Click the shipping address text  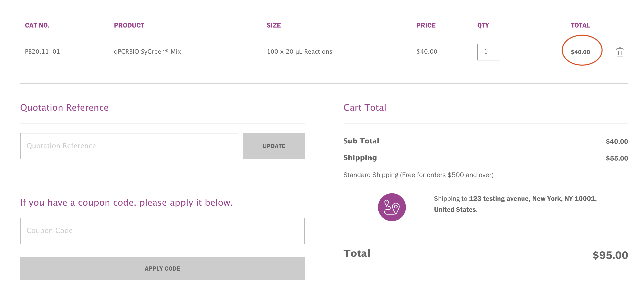pyautogui.click(x=515, y=204)
